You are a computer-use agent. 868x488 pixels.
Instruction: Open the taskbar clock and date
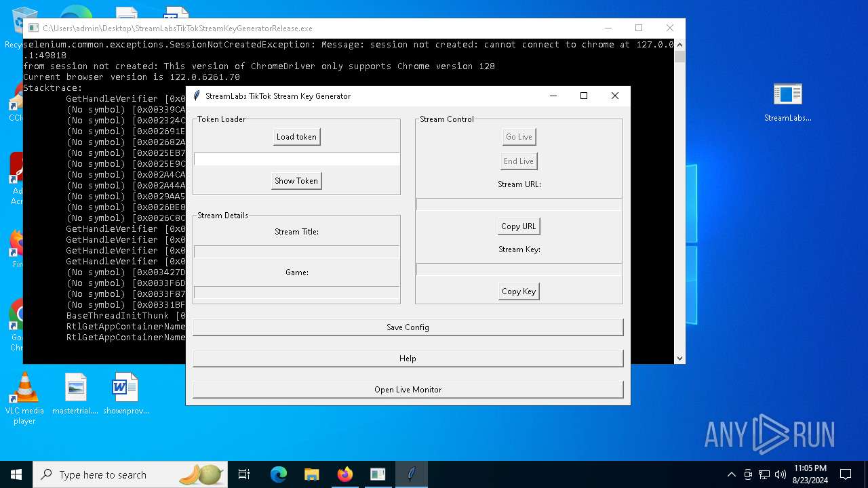(810, 474)
